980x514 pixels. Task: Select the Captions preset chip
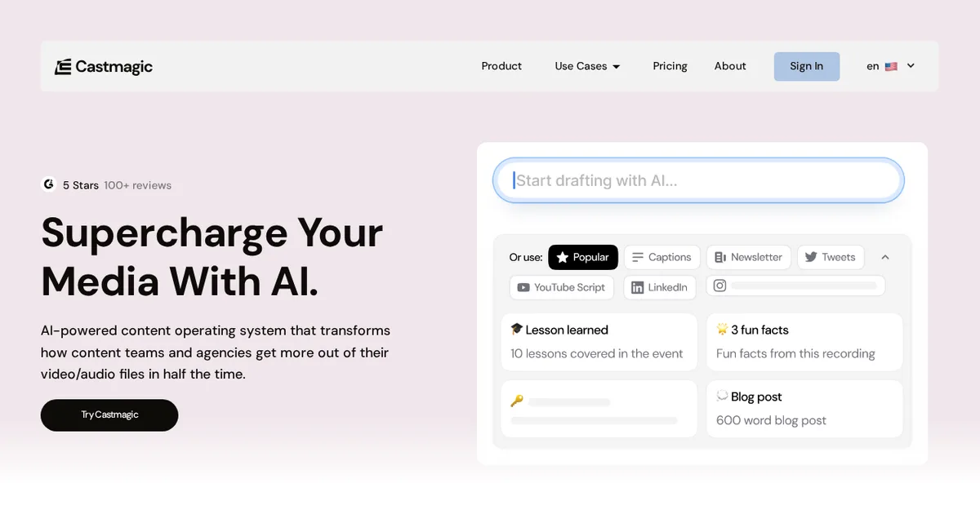662,257
